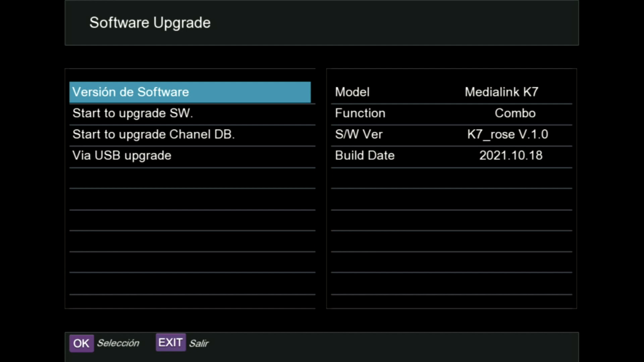
Task: Click the Function field label
Action: (x=360, y=113)
